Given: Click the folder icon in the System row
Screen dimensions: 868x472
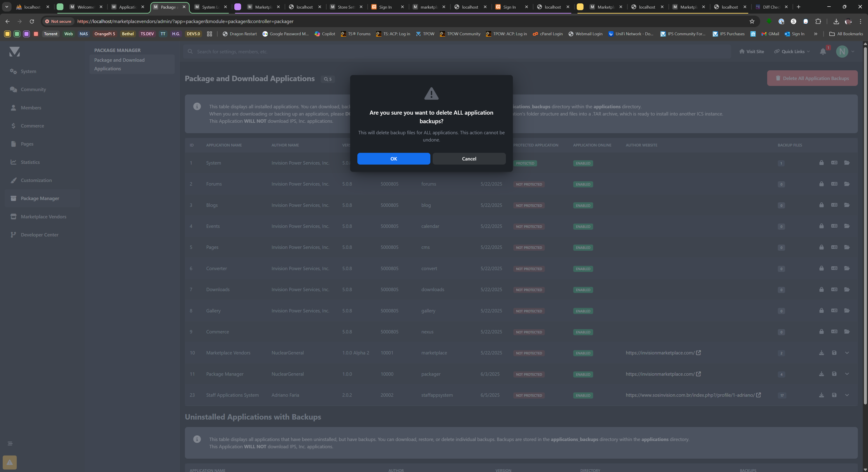Looking at the screenshot, I should [x=847, y=163].
